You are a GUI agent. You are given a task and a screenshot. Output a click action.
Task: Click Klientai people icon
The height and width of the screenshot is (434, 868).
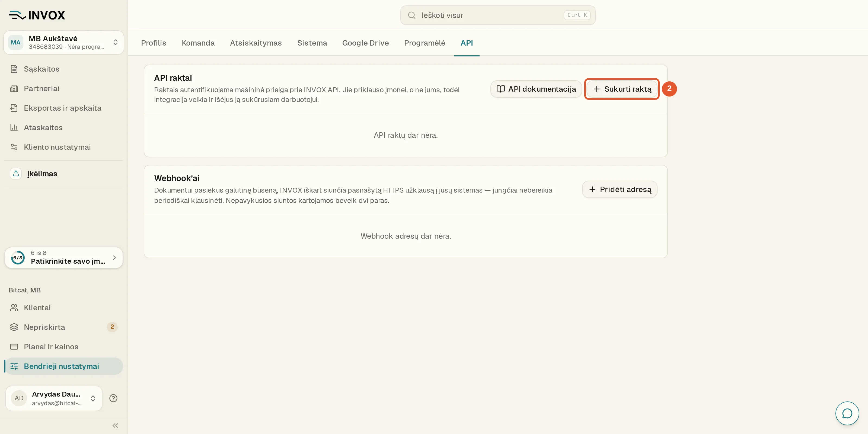pyautogui.click(x=14, y=308)
